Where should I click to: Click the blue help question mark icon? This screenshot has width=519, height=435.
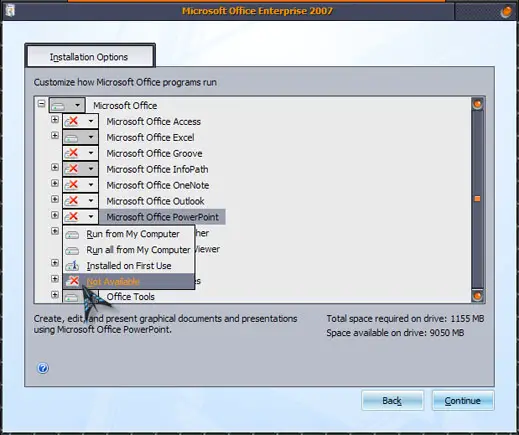[x=43, y=368]
